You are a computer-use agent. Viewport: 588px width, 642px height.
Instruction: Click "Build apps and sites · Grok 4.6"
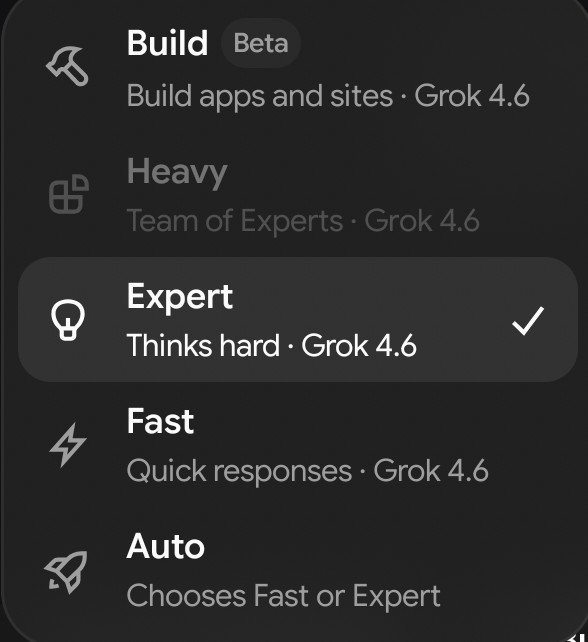[328, 96]
